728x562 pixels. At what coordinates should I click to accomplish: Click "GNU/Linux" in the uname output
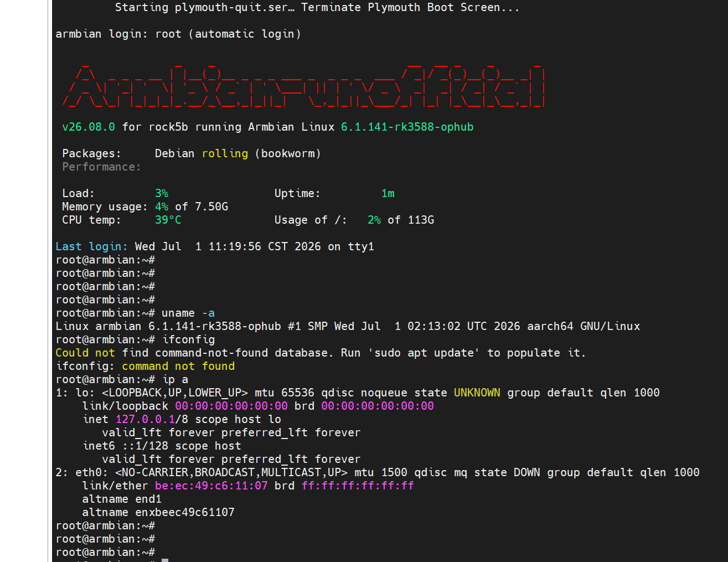(x=610, y=327)
